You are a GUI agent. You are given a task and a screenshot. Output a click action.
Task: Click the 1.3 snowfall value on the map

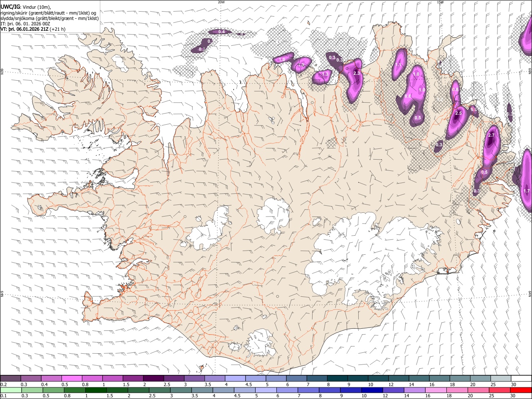pos(325,74)
